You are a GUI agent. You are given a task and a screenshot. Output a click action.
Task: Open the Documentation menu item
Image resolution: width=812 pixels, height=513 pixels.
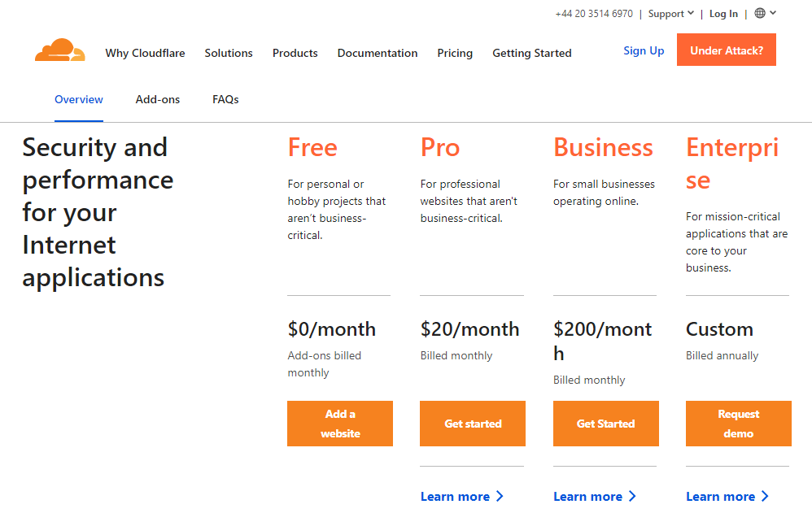[x=378, y=53]
